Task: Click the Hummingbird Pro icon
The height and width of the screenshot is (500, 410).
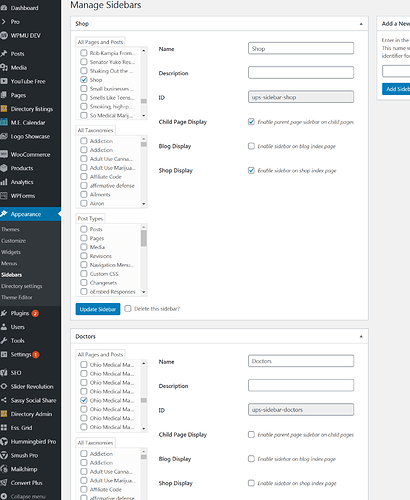Action: click(x=4, y=441)
